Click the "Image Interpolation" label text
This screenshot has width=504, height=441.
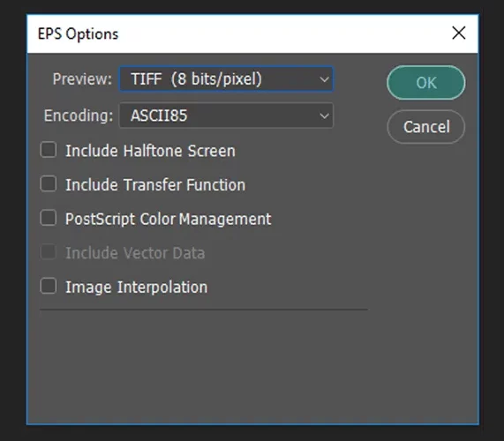(x=137, y=288)
